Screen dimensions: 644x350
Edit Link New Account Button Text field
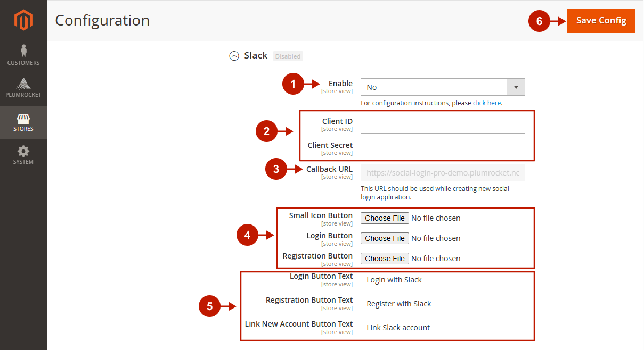(443, 328)
